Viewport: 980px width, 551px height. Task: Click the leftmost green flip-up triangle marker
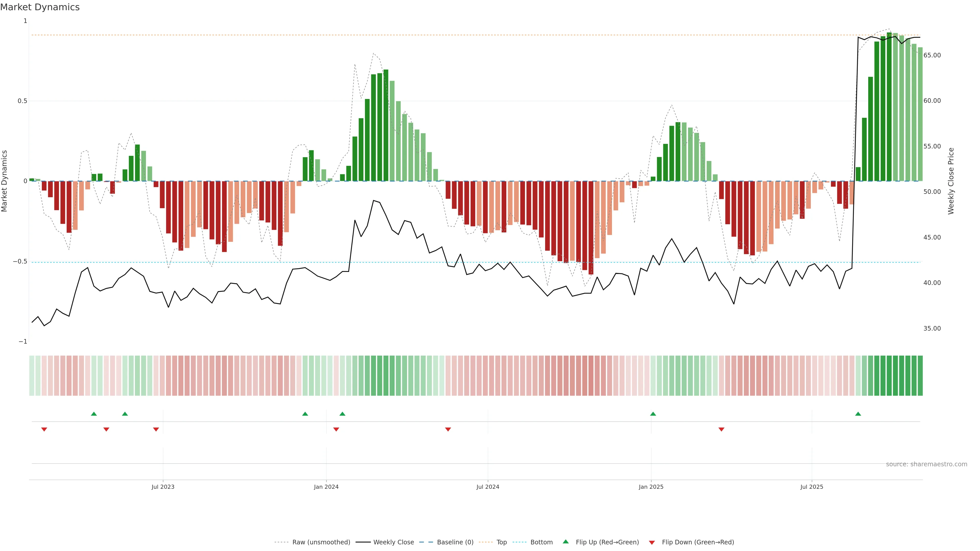(94, 414)
